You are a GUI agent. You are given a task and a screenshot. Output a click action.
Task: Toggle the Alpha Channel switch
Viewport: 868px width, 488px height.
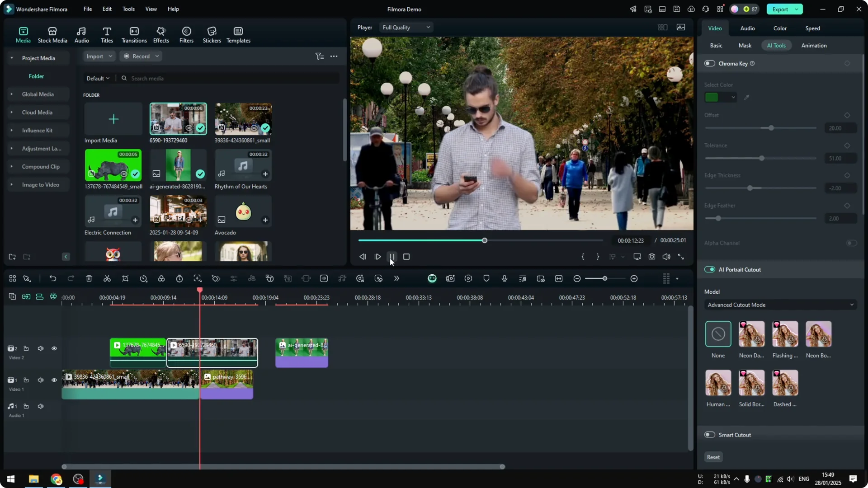point(852,243)
